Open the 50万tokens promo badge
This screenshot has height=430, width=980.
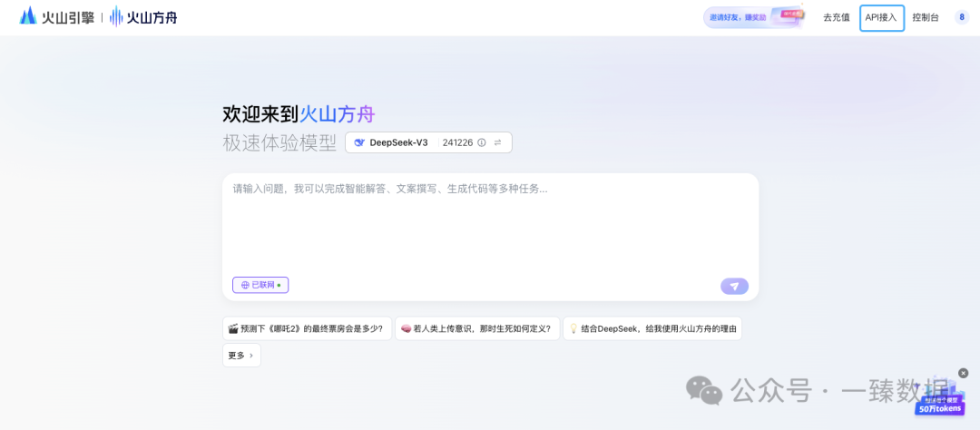click(x=941, y=401)
